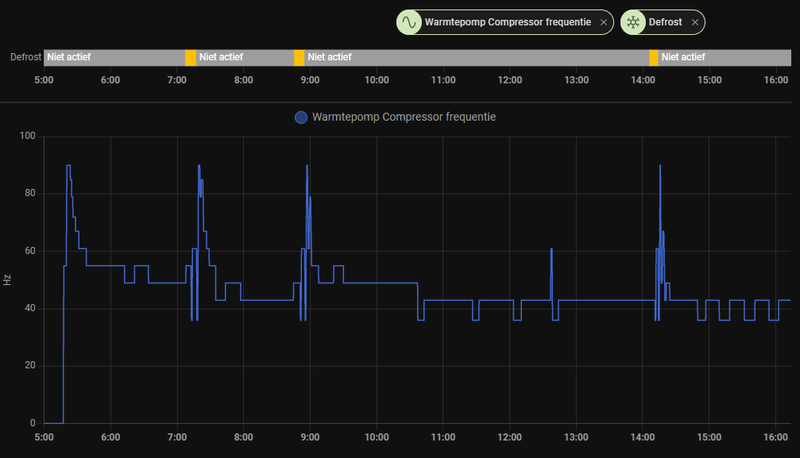Screen dimensions: 800x458
Task: Select the Defrost chip label
Action: (665, 22)
